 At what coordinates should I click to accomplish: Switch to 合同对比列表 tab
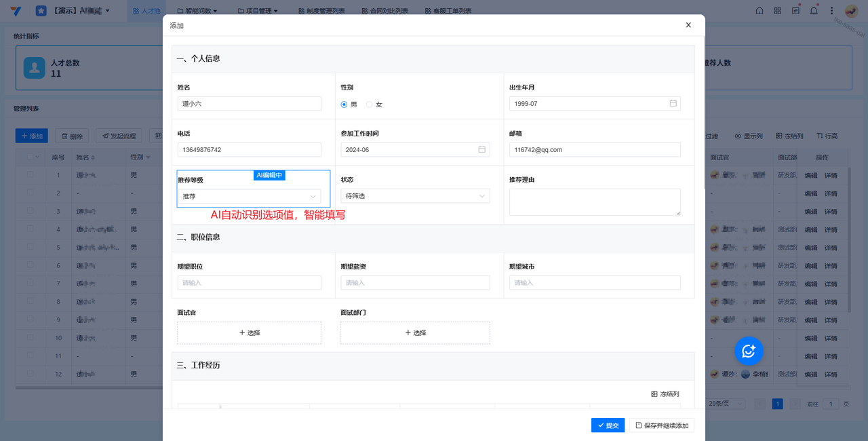384,12
